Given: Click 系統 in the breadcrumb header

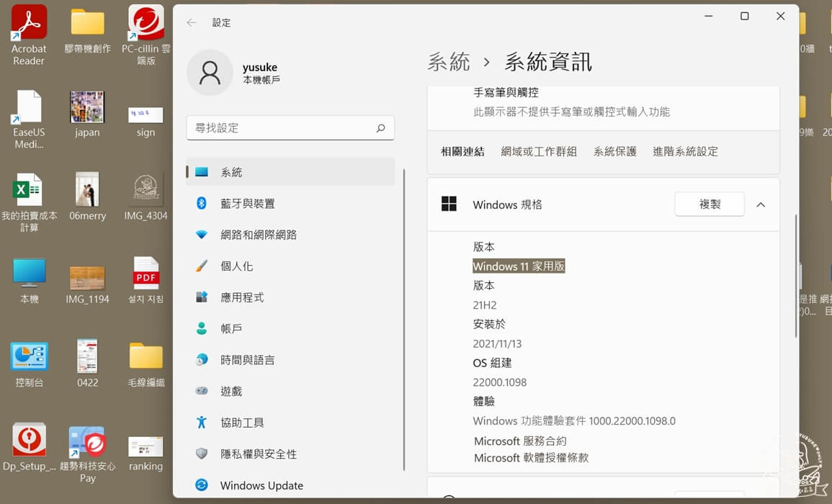Looking at the screenshot, I should [448, 62].
